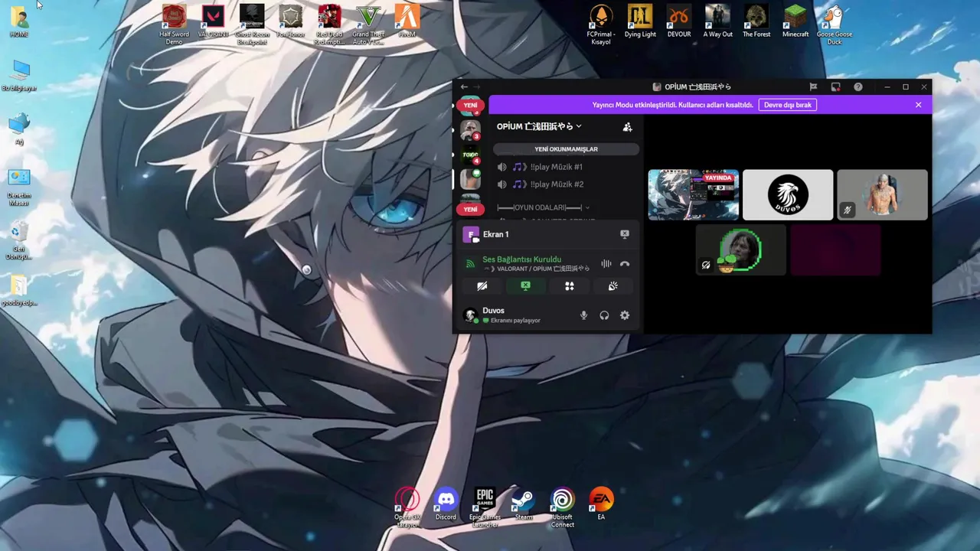Launch Discord from the desktop shortcut
This screenshot has width=980, height=551.
pyautogui.click(x=446, y=504)
